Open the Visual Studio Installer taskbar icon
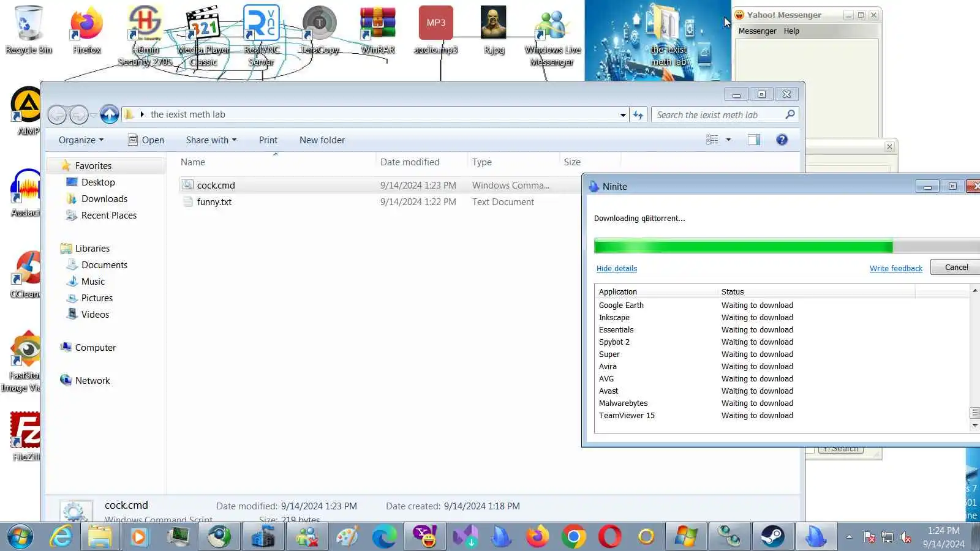 tap(464, 537)
